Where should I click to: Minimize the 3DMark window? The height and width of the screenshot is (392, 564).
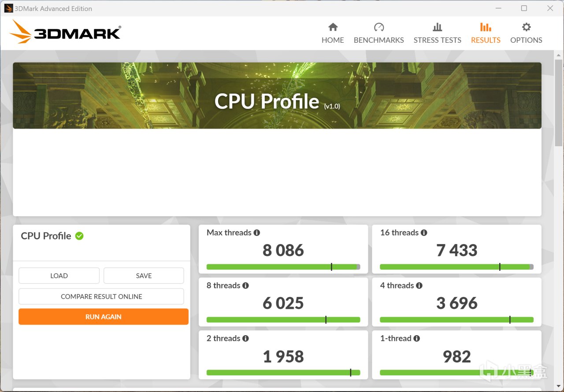click(x=497, y=8)
